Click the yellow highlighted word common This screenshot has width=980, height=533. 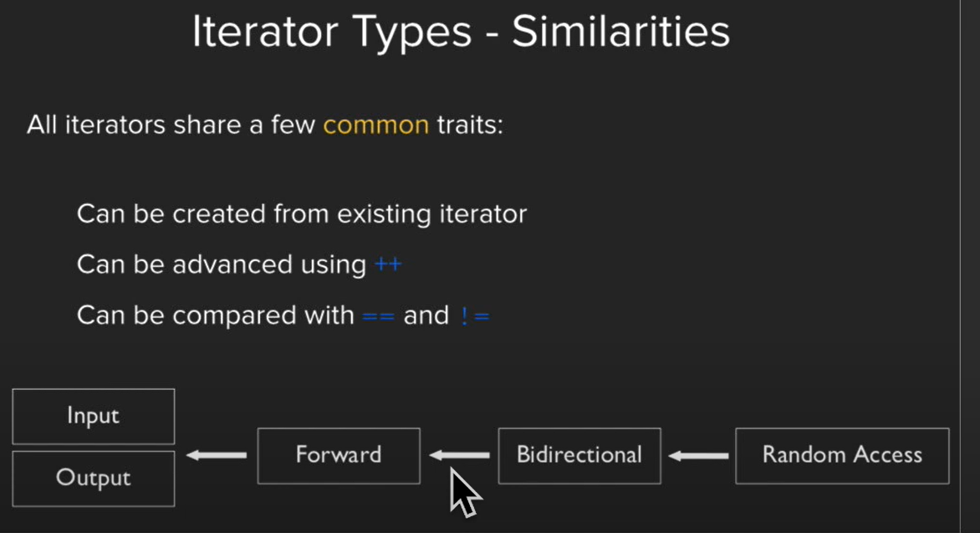tap(375, 126)
